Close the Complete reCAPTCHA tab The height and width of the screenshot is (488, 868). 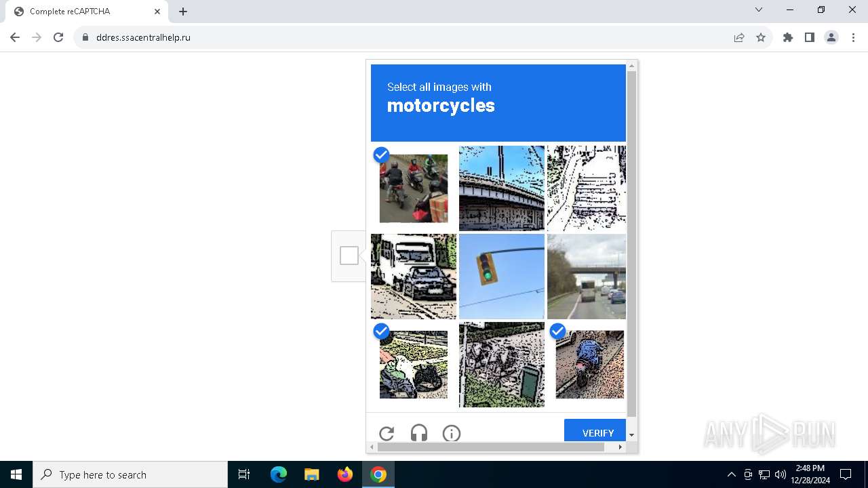point(157,12)
